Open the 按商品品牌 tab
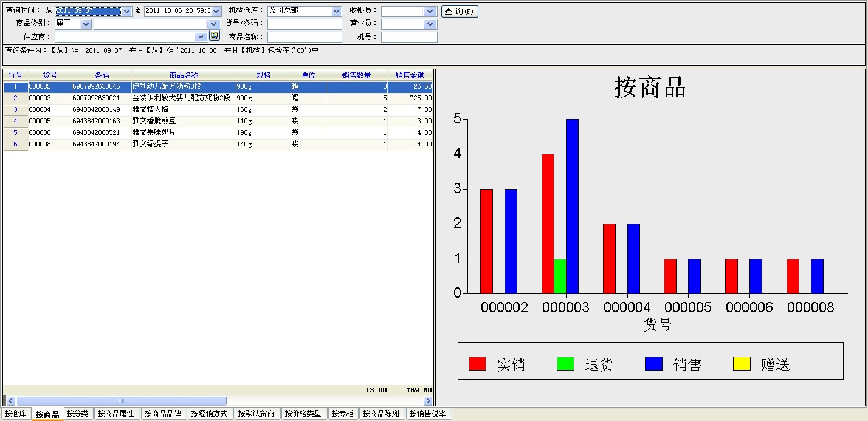 click(164, 414)
